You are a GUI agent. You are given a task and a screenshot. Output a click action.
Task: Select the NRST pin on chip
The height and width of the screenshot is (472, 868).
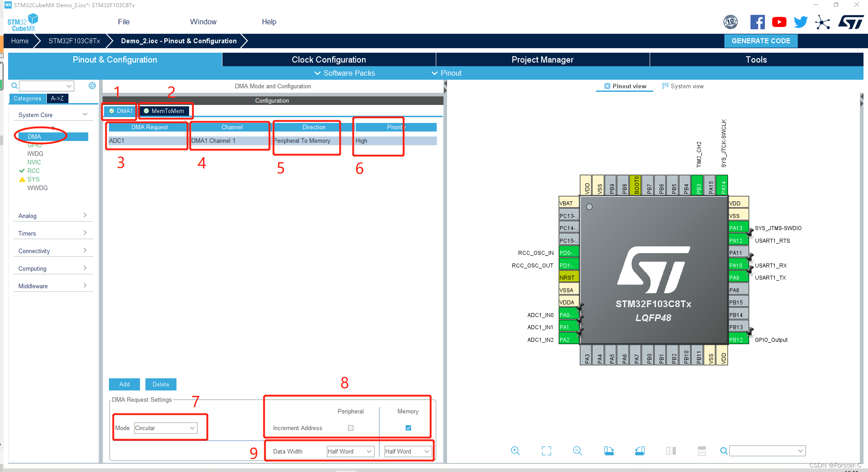click(x=569, y=277)
